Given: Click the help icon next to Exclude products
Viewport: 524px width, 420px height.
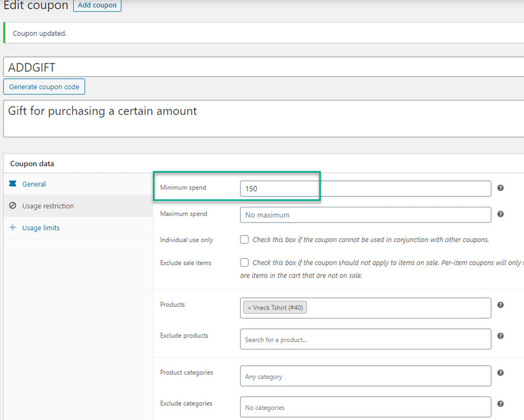Looking at the screenshot, I should click(x=500, y=336).
